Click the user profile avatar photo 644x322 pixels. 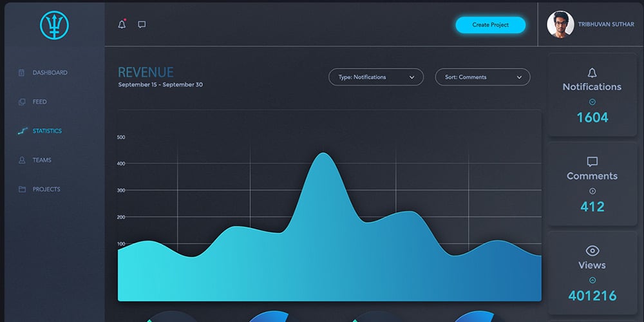coord(560,24)
